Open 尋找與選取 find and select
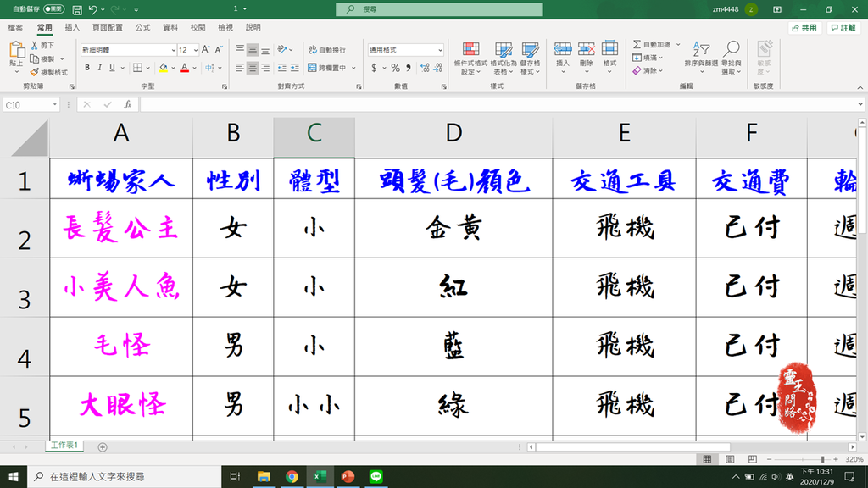868x488 pixels. [x=732, y=58]
